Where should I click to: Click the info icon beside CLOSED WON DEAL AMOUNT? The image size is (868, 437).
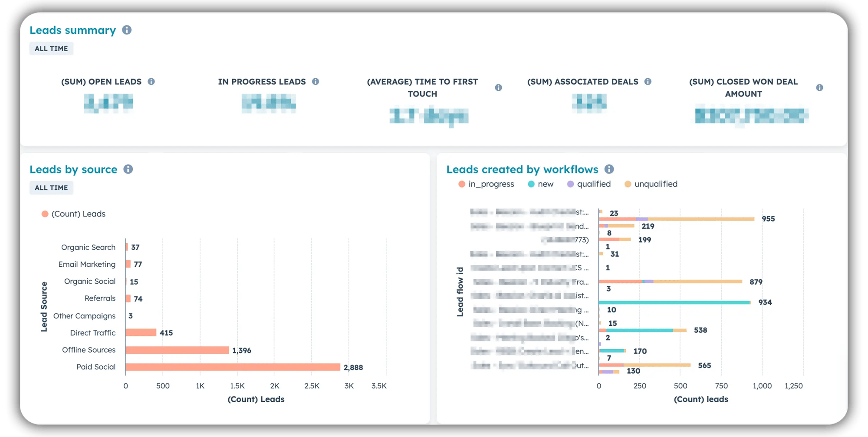click(x=820, y=87)
